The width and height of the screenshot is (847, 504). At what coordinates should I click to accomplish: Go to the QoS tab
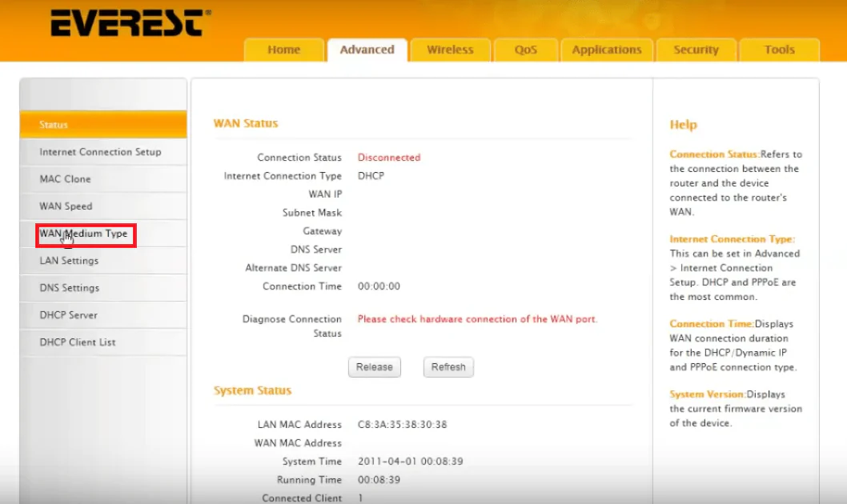(526, 50)
